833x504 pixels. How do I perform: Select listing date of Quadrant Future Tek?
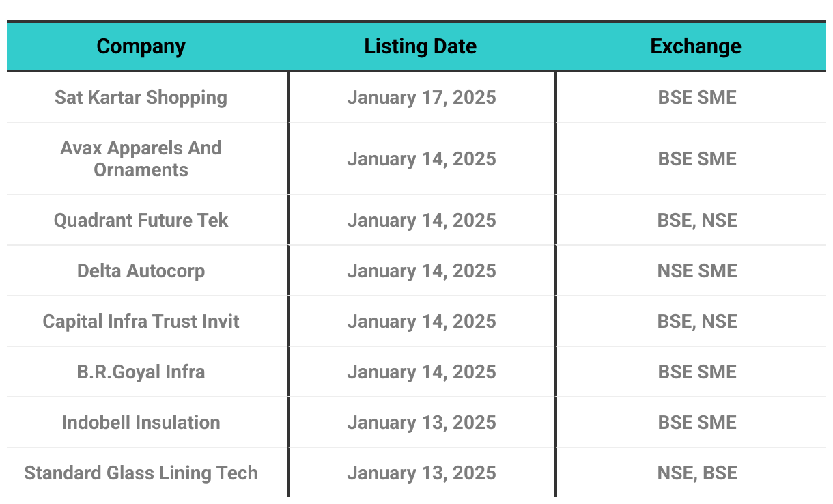point(421,220)
